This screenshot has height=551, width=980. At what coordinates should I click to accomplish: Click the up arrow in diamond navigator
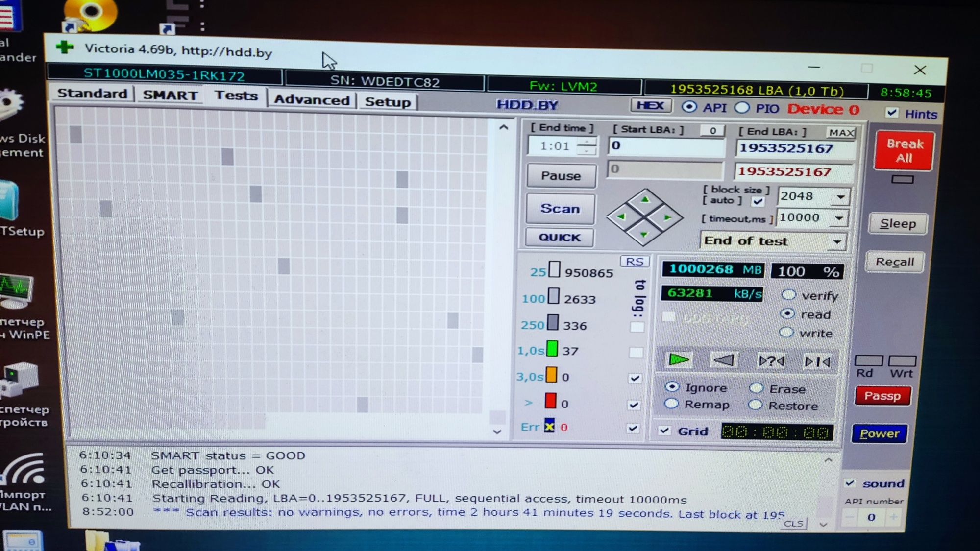tap(645, 200)
